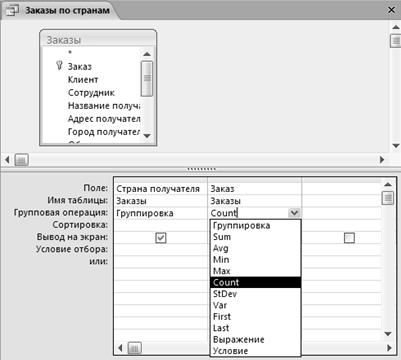
Task: Choose Группировка from the dropdown list
Action: 255,226
